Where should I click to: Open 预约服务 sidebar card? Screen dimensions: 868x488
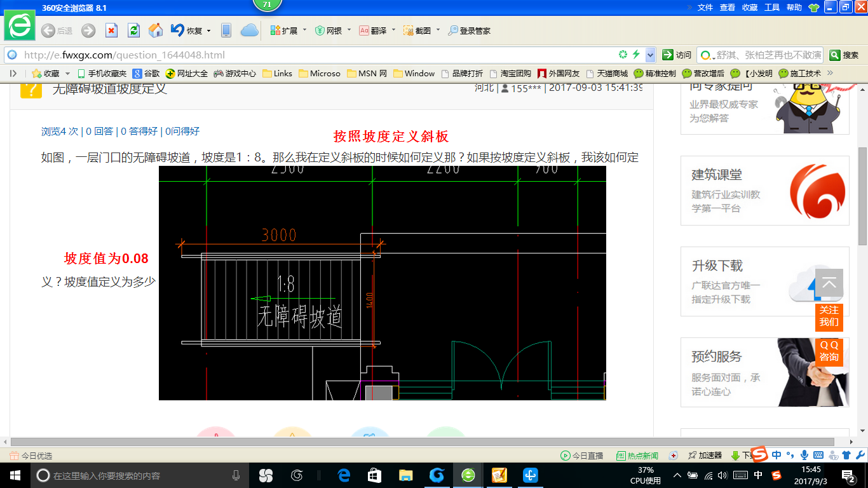coord(765,372)
